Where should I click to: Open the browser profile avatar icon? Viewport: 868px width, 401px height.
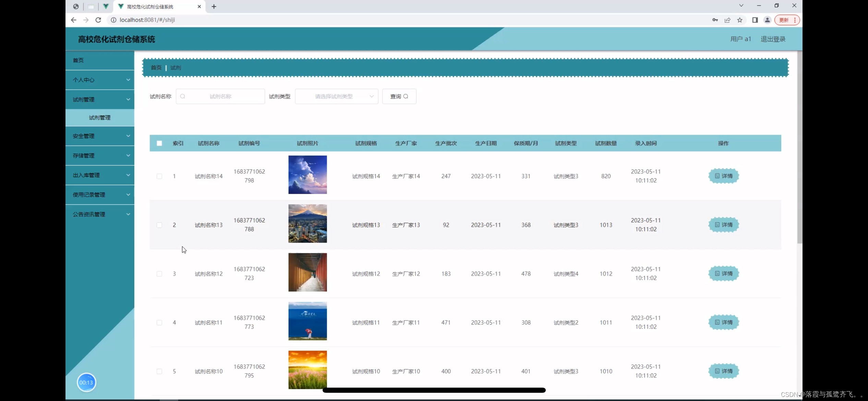click(x=767, y=20)
